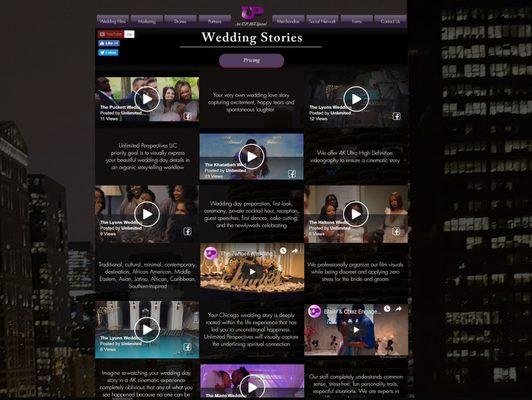Image resolution: width=532 pixels, height=400 pixels.
Task: Play the Lyons Wedding video with 9 views
Action: [147, 214]
